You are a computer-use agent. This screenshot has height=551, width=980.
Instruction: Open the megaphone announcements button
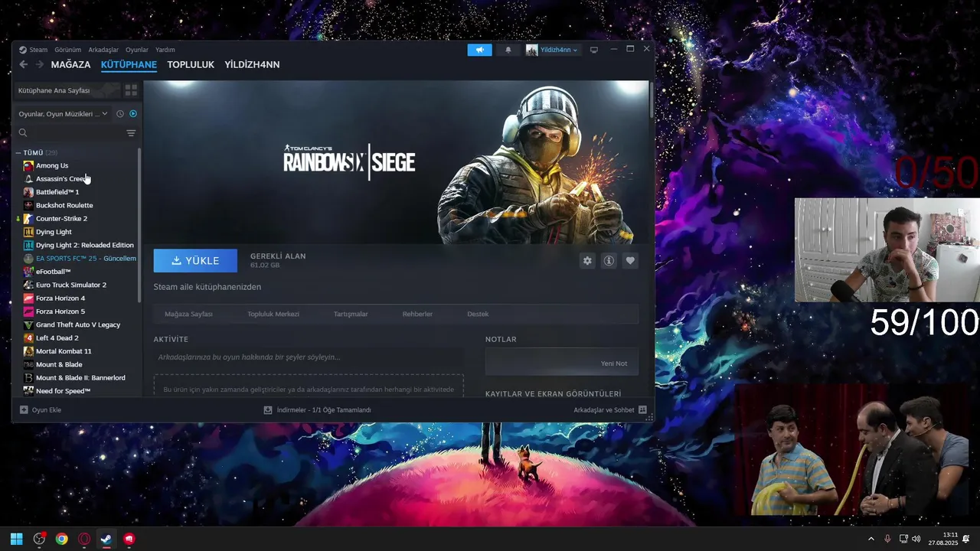(x=480, y=50)
